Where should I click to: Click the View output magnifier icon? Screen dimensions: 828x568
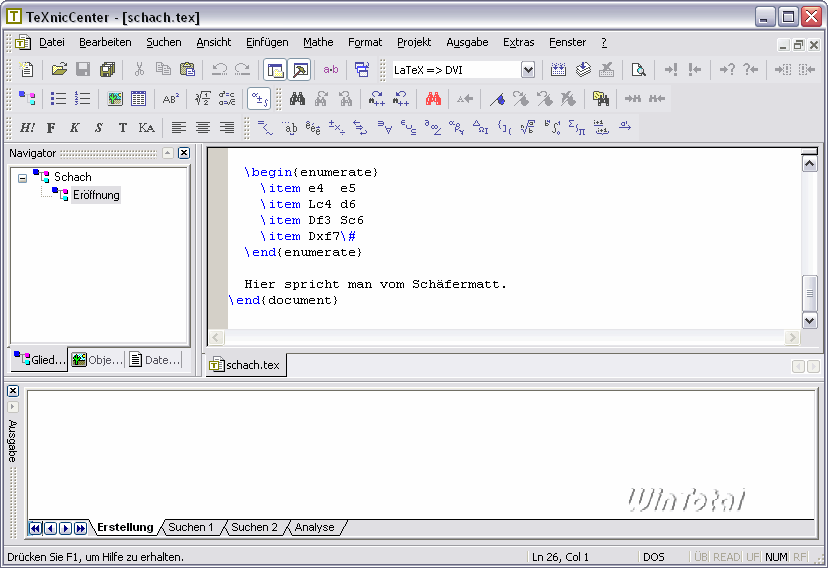[x=638, y=70]
